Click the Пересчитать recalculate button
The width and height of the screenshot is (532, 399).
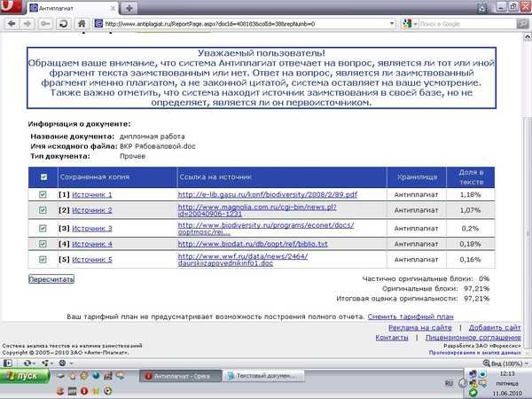[51, 279]
